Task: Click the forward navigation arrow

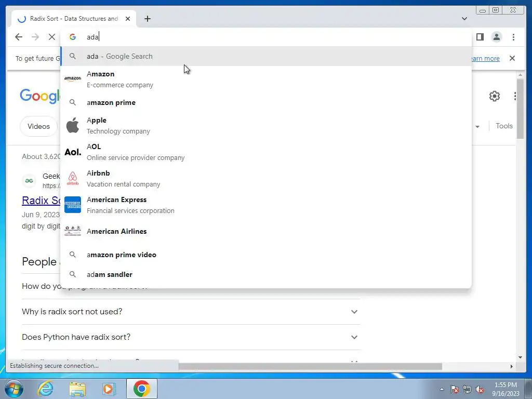Action: 35,37
